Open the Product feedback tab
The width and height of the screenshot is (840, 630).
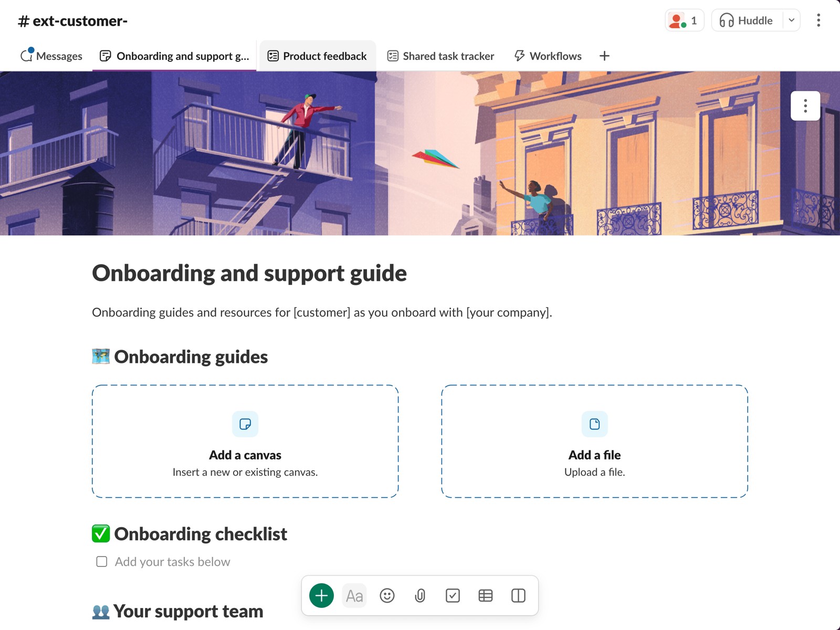coord(317,56)
